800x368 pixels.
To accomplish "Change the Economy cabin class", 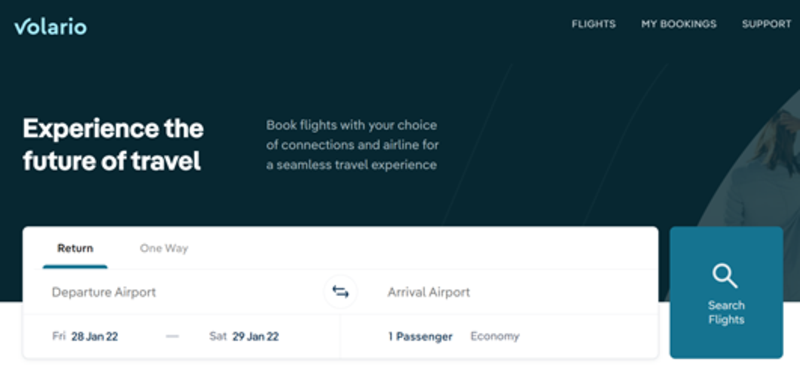I will [494, 336].
